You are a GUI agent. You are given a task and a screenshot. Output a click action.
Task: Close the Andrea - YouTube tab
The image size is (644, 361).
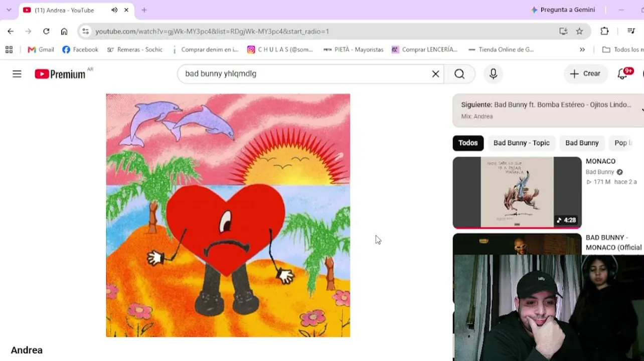coord(126,10)
